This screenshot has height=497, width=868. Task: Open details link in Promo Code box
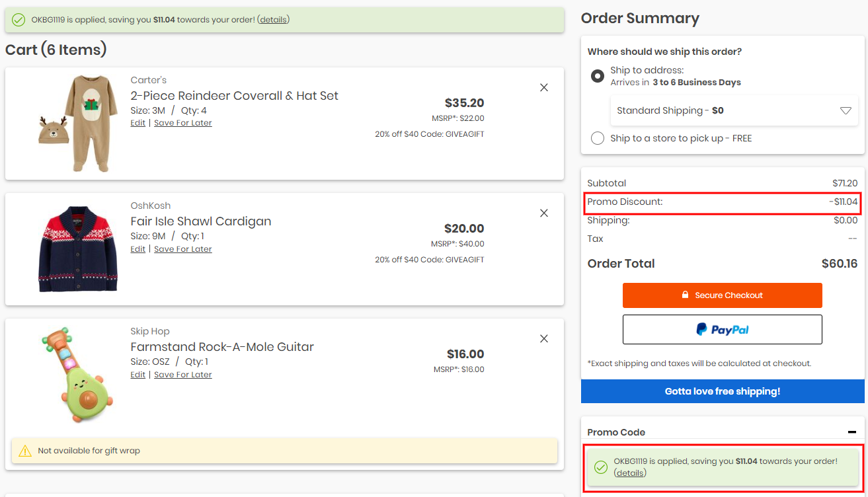630,473
